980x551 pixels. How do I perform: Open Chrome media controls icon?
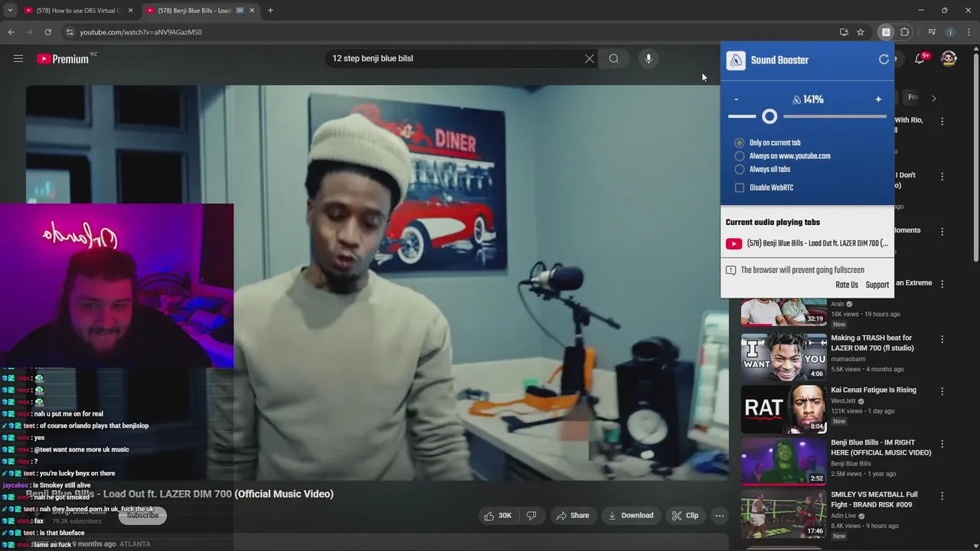(932, 32)
